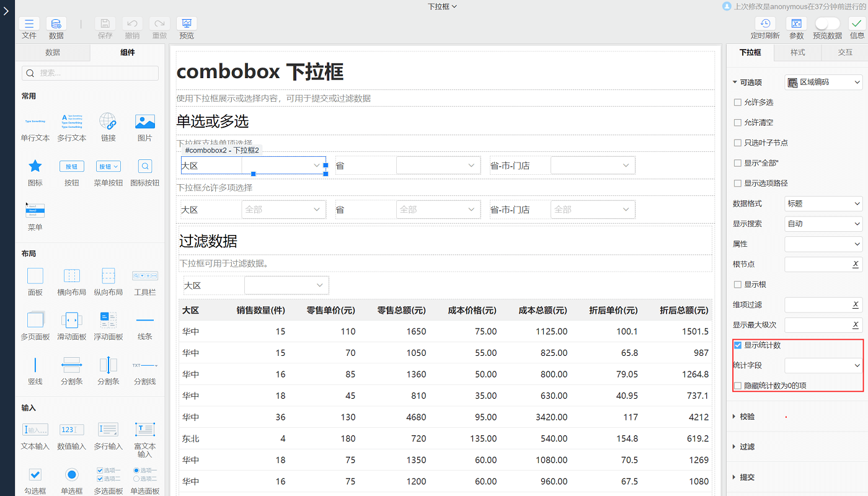Check hide zero-count items (隐藏统计数为0的项)

pos(738,386)
